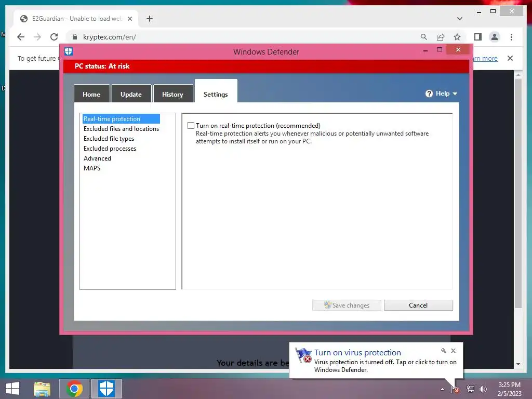Click the taskbar clock and date

pos(510,389)
